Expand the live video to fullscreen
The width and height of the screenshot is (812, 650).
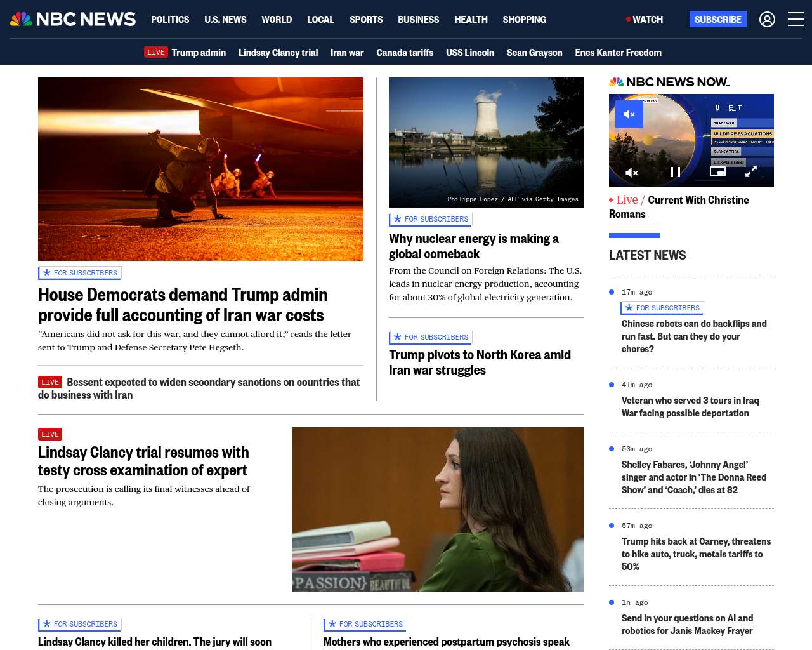[751, 172]
